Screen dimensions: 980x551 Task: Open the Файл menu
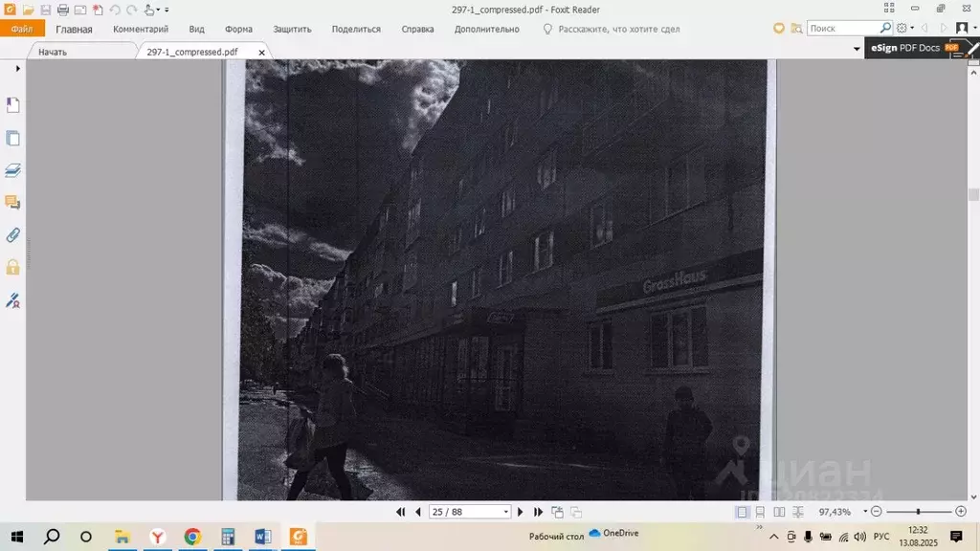(x=22, y=30)
